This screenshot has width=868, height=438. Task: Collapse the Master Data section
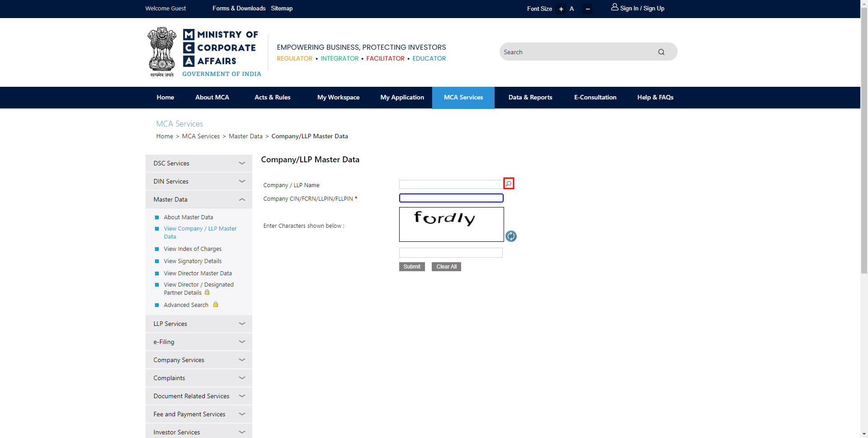[x=242, y=199]
